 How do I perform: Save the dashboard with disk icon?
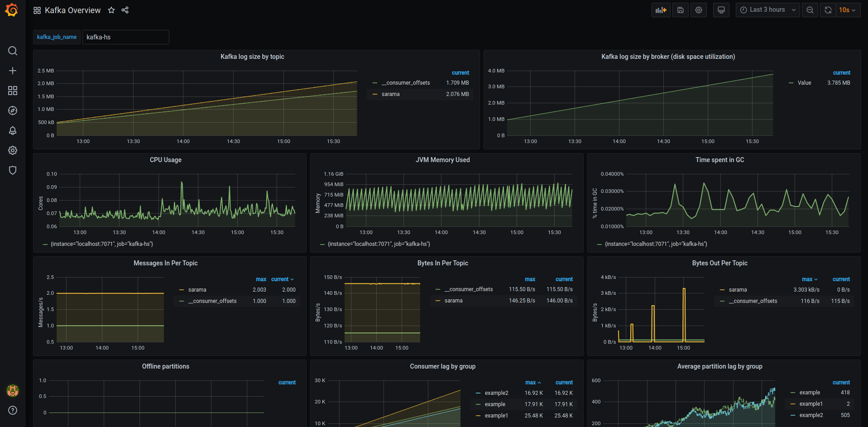(681, 10)
